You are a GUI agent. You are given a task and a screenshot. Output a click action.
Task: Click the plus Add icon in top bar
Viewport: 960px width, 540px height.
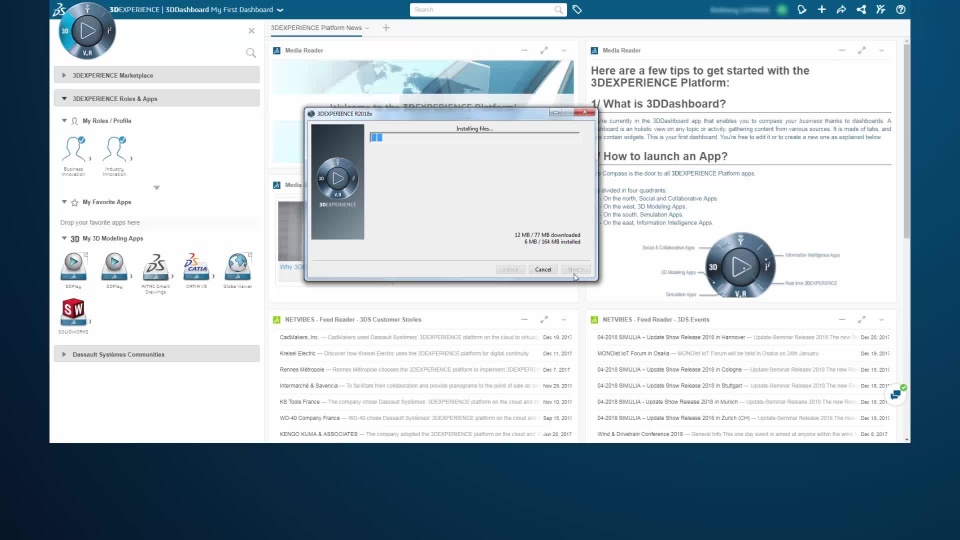click(822, 10)
